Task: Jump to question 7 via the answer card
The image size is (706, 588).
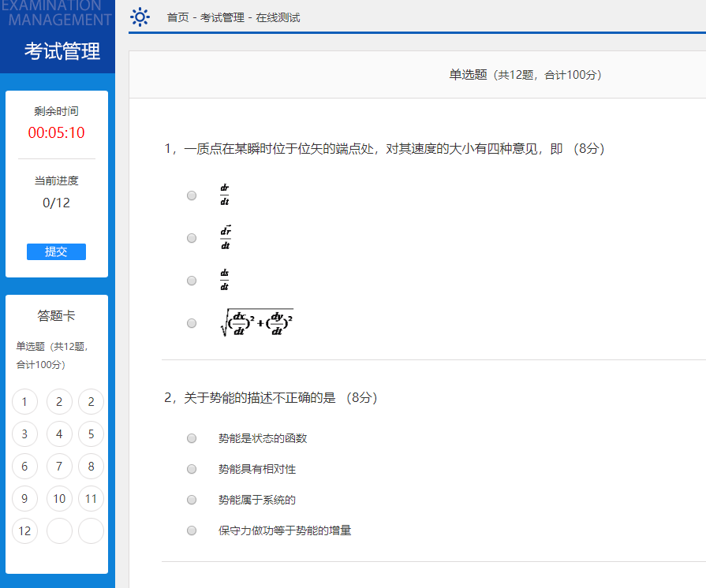Action: (x=58, y=466)
